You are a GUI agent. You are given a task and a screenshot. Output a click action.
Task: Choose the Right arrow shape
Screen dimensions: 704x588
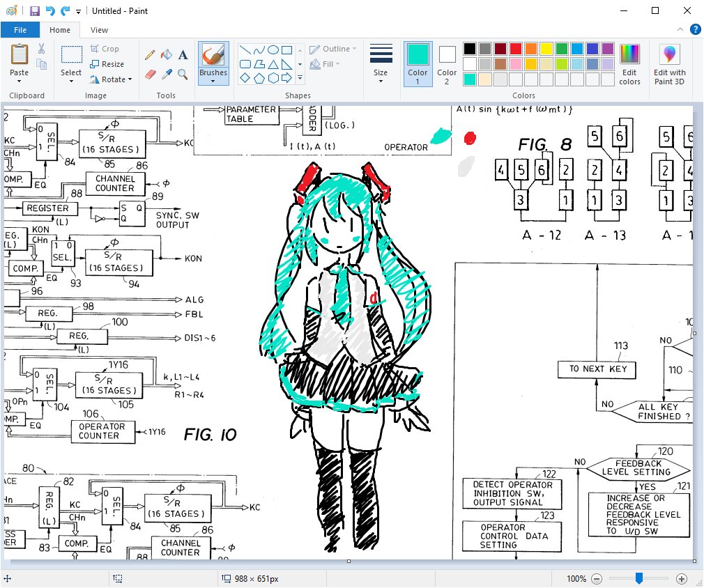pyautogui.click(x=286, y=78)
